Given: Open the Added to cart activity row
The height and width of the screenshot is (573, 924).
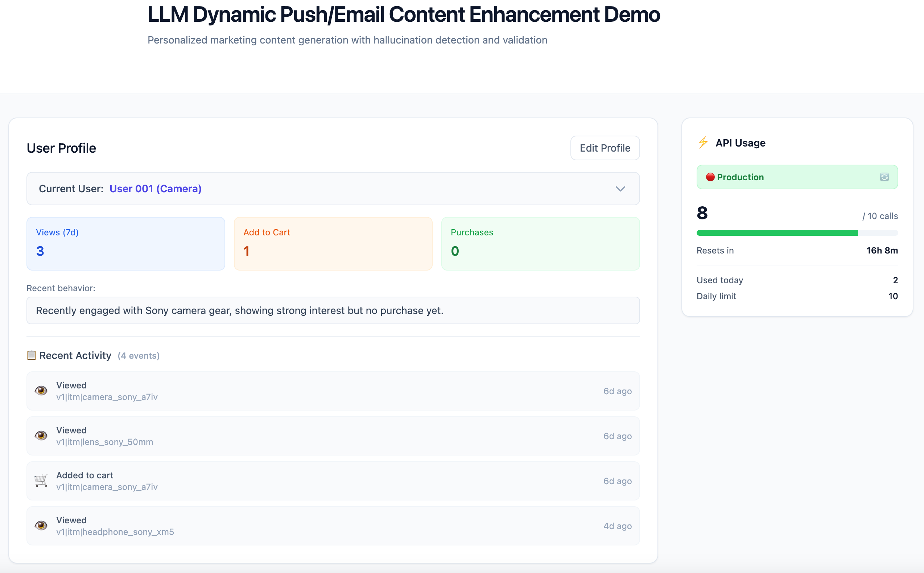Looking at the screenshot, I should (333, 481).
